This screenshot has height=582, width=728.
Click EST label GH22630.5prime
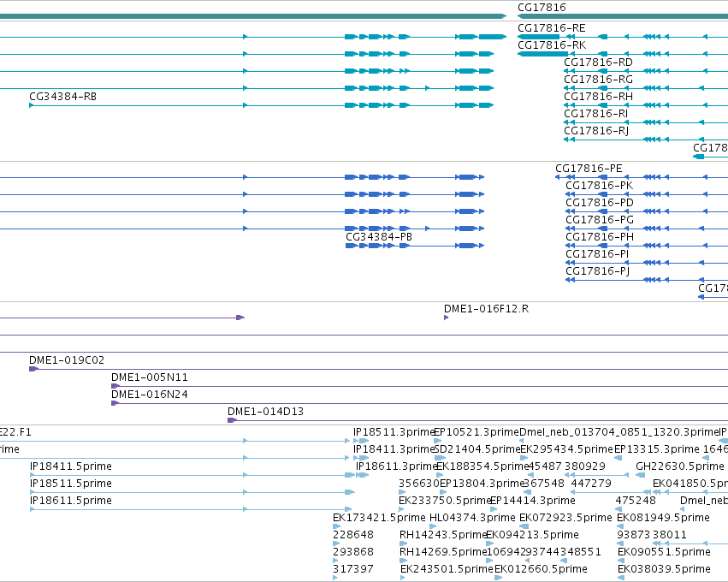point(680,466)
